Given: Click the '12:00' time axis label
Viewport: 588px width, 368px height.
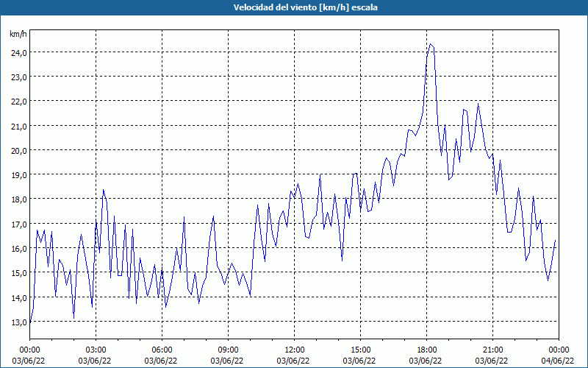Looking at the screenshot, I should (x=295, y=350).
